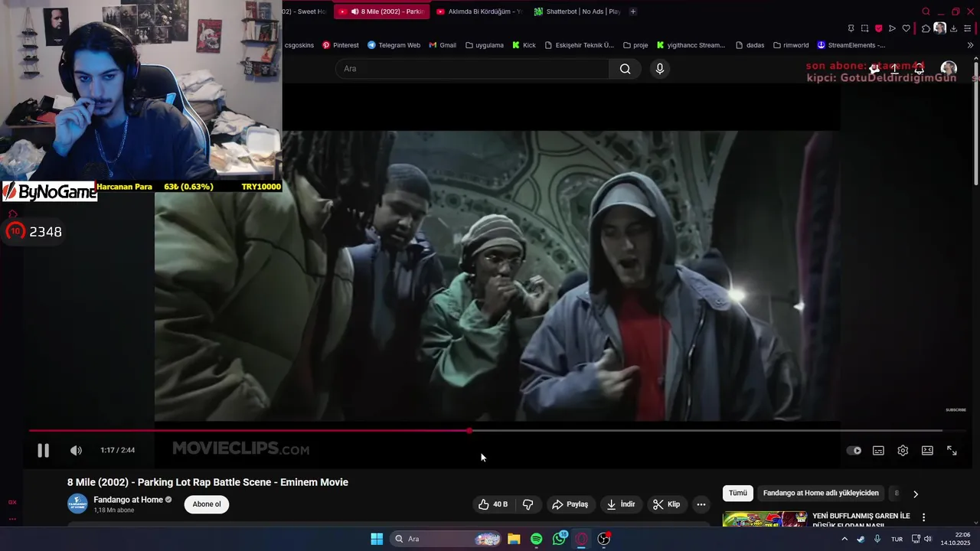Focus the YouTube Ara search field
Image resolution: width=980 pixels, height=551 pixels.
pyautogui.click(x=472, y=69)
